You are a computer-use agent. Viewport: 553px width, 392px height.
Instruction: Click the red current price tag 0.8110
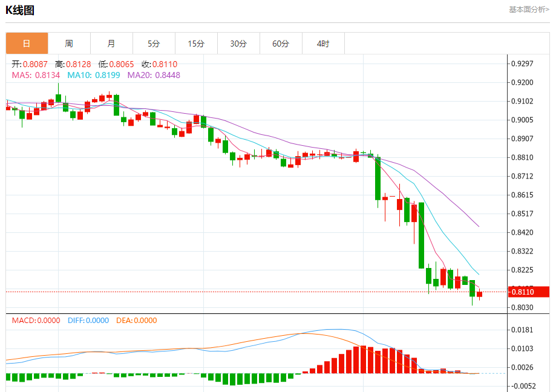tap(529, 292)
